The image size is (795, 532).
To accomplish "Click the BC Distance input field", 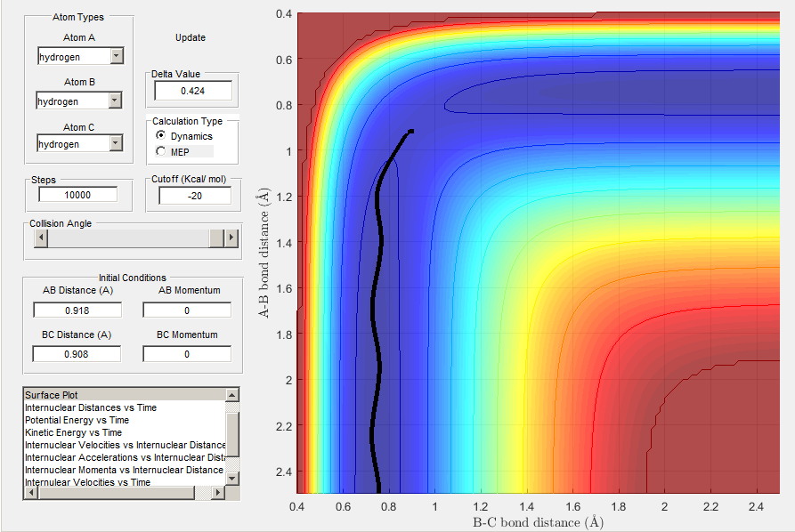I will [77, 354].
